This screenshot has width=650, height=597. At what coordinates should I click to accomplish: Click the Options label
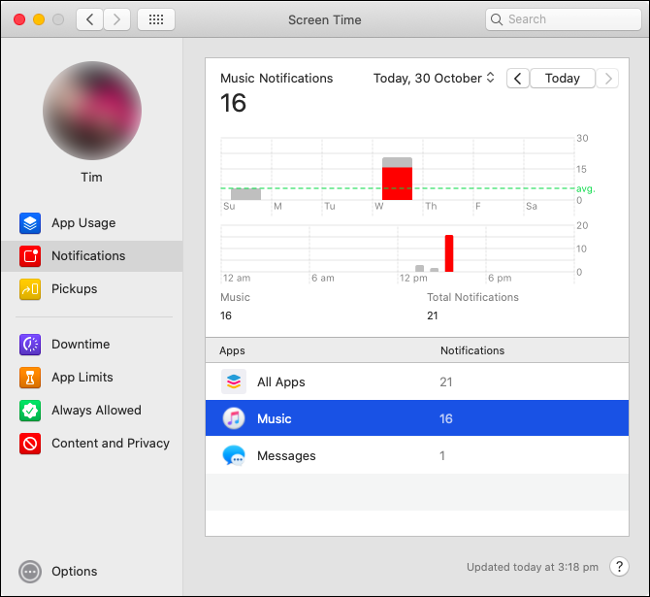[x=75, y=572]
